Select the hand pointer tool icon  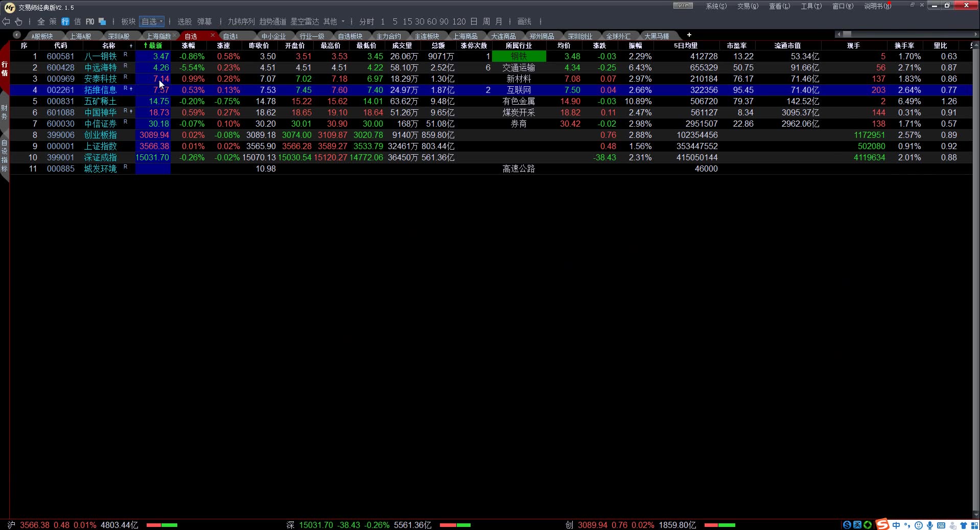point(18,21)
